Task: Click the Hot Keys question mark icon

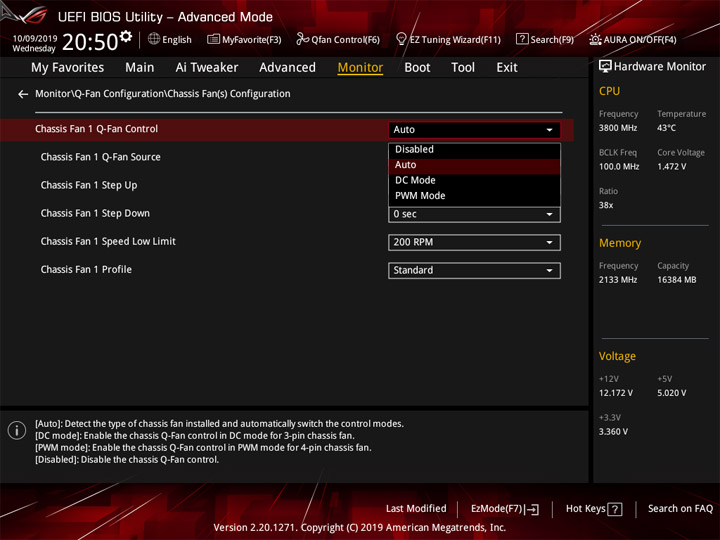Action: point(615,509)
